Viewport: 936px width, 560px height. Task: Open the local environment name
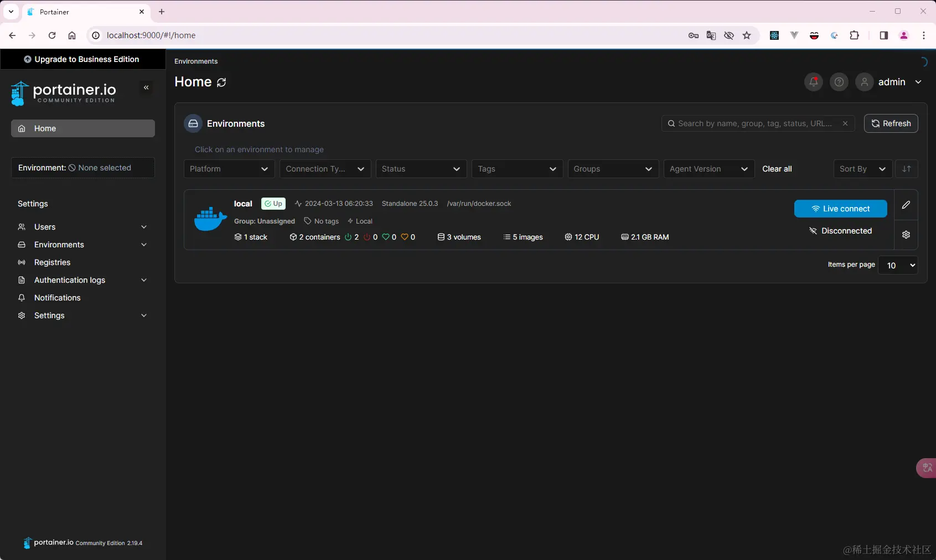click(243, 204)
